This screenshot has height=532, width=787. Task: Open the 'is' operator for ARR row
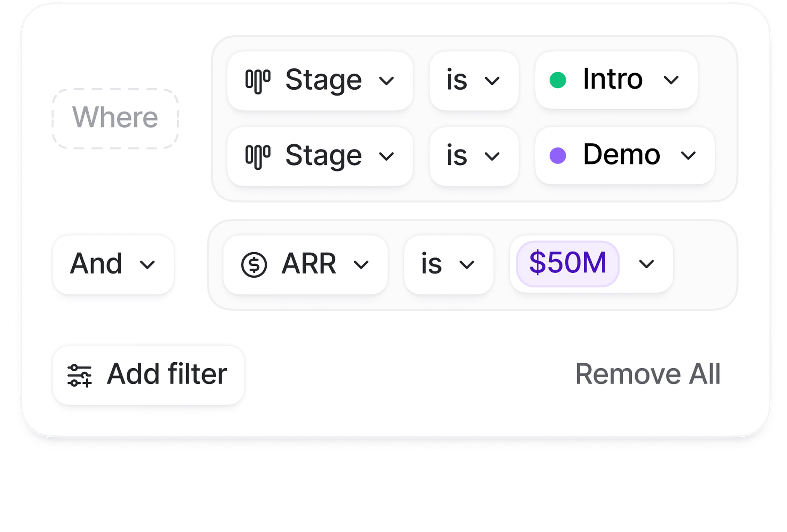pyautogui.click(x=448, y=265)
